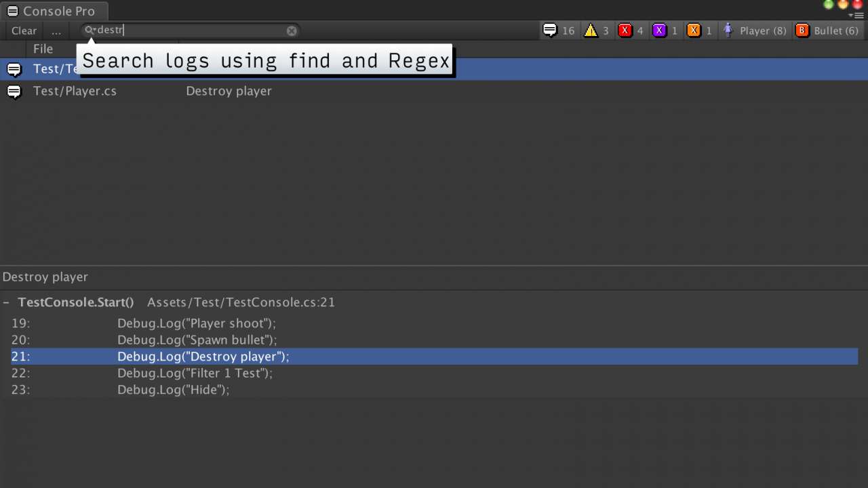Screen dimensions: 868x488
Task: Select the Console Pro tab
Action: [54, 11]
